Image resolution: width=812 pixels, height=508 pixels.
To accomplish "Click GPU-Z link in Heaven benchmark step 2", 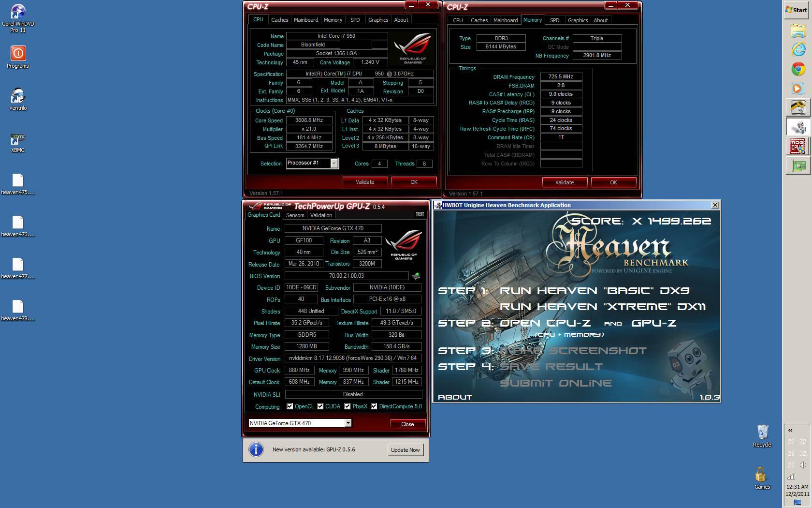I will 653,323.
